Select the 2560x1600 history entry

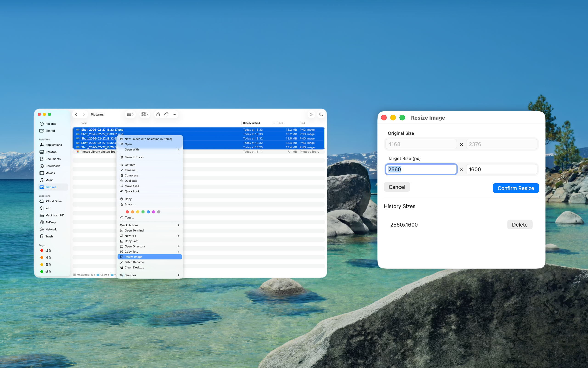tap(404, 225)
